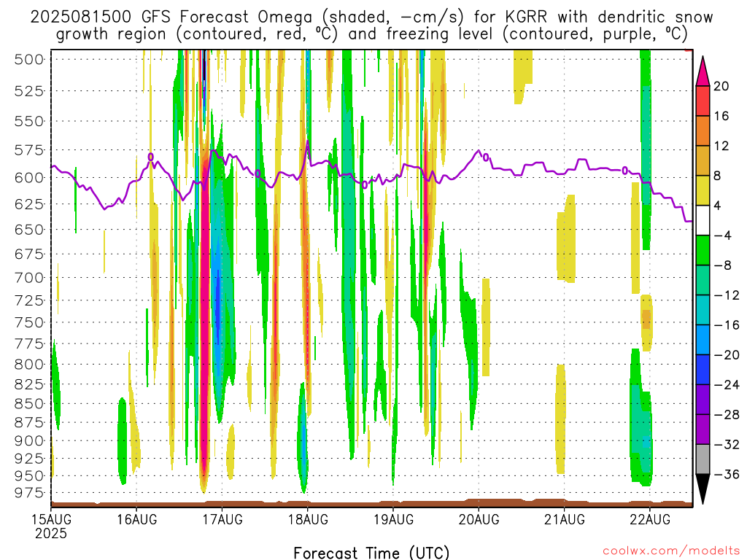Click the 850 pressure level label
Image resolution: width=747 pixels, height=560 pixels.
point(29,404)
